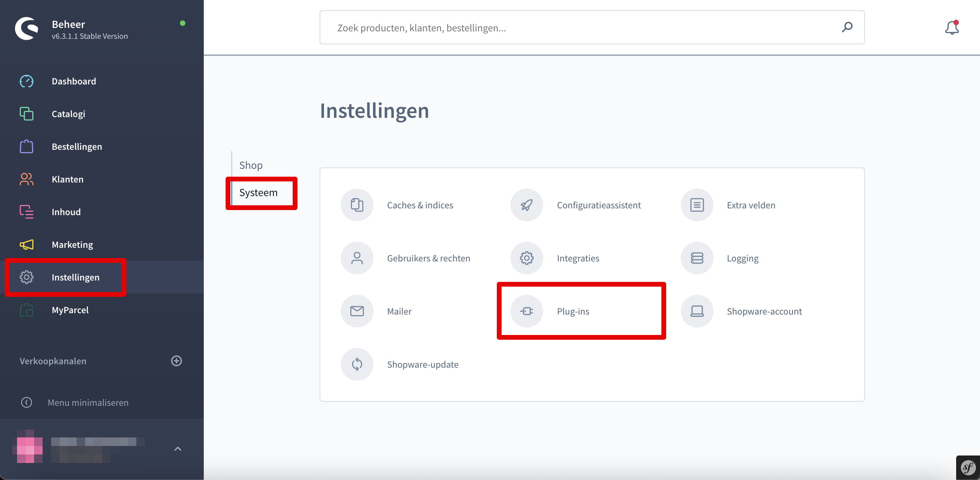Click the Klanten customers icon
This screenshot has height=480, width=980.
tap(26, 179)
